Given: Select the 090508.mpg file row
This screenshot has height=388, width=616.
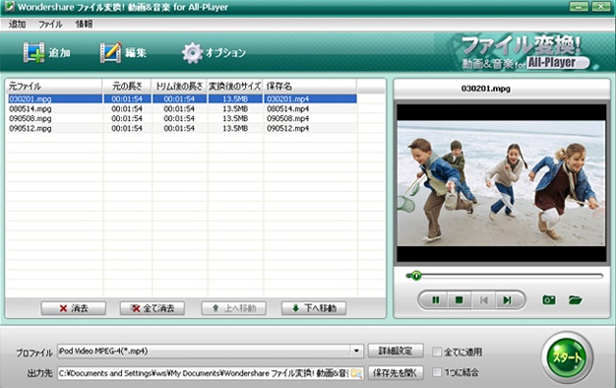Looking at the screenshot, I should (x=183, y=118).
